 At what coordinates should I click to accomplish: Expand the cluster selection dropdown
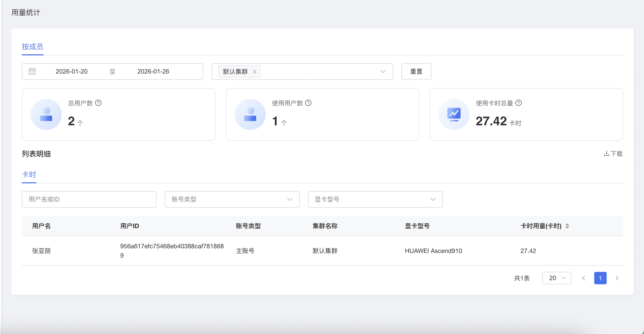[383, 71]
